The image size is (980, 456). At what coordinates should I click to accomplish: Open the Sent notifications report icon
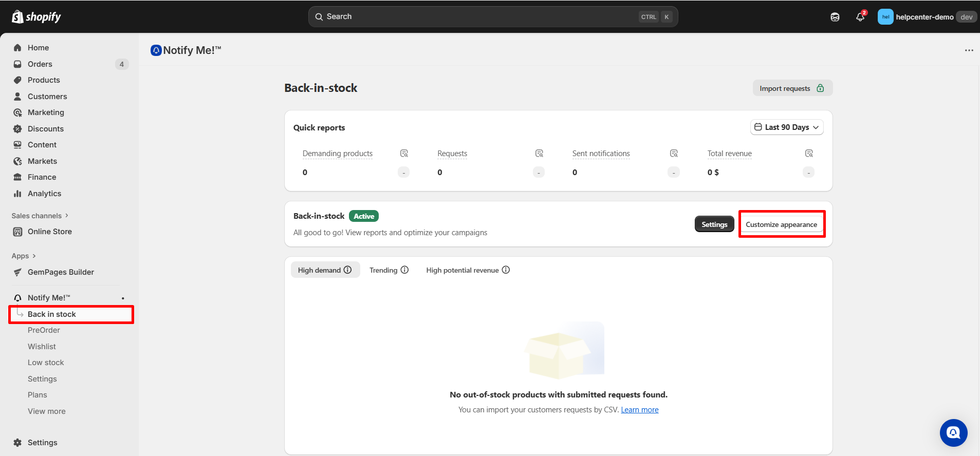coord(674,154)
